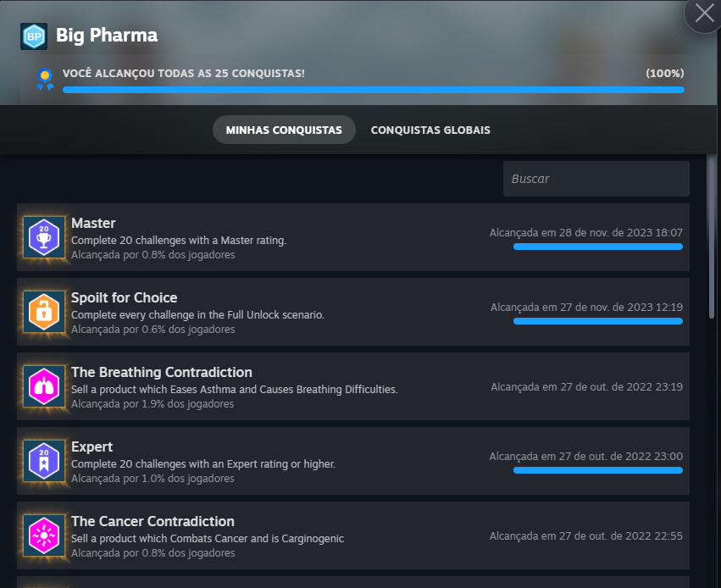Click the vertical scrollbar on the right

click(711, 237)
